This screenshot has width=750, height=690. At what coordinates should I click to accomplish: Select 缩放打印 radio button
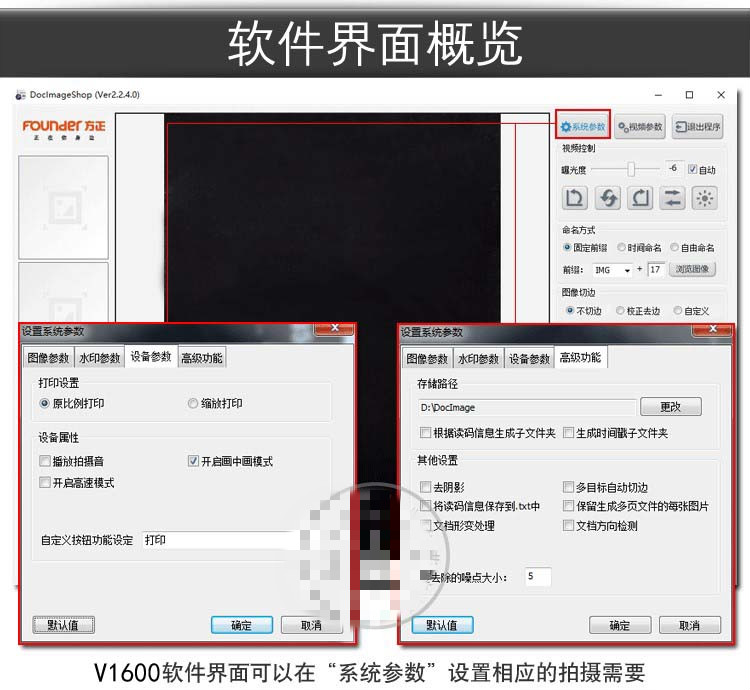pyautogui.click(x=193, y=403)
